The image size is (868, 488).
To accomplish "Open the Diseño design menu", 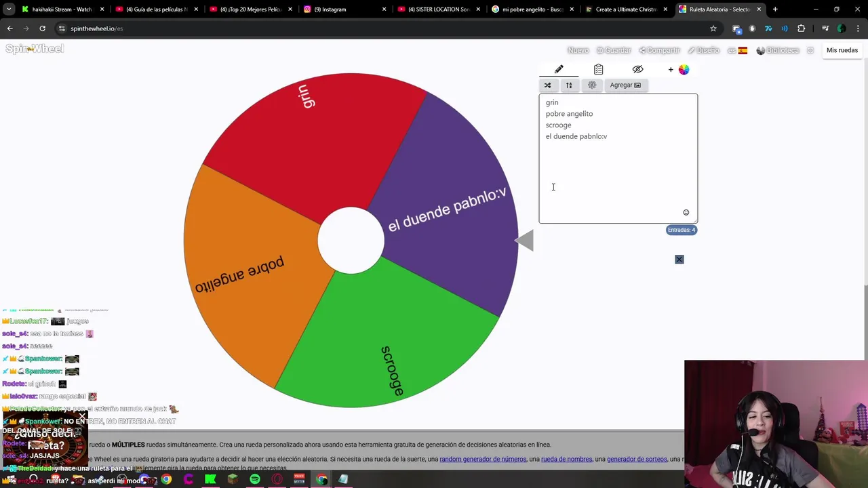I will (703, 50).
